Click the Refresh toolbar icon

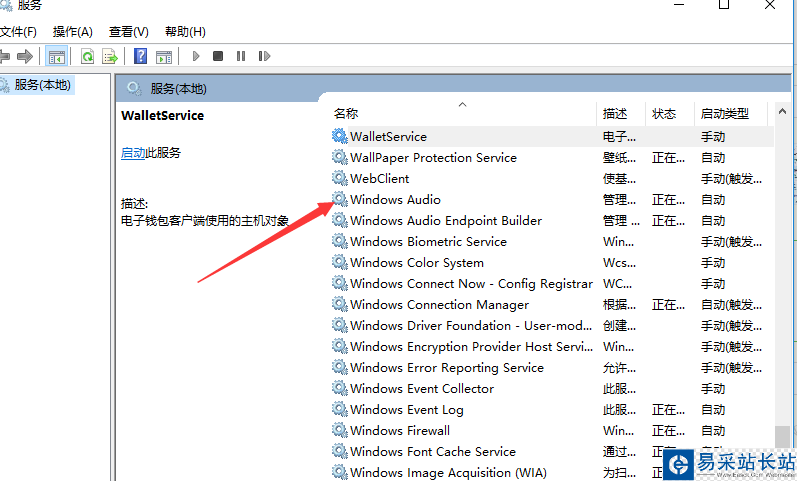click(87, 56)
